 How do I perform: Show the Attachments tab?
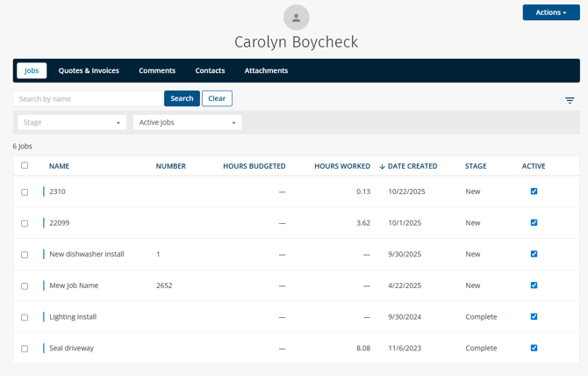[266, 70]
